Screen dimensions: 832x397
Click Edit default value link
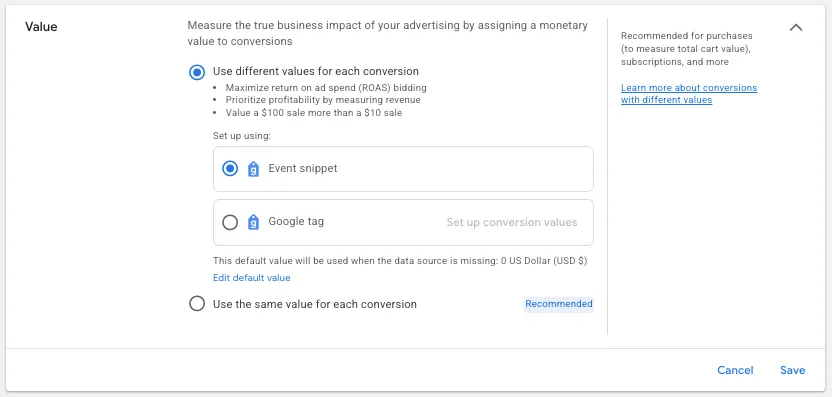click(252, 278)
